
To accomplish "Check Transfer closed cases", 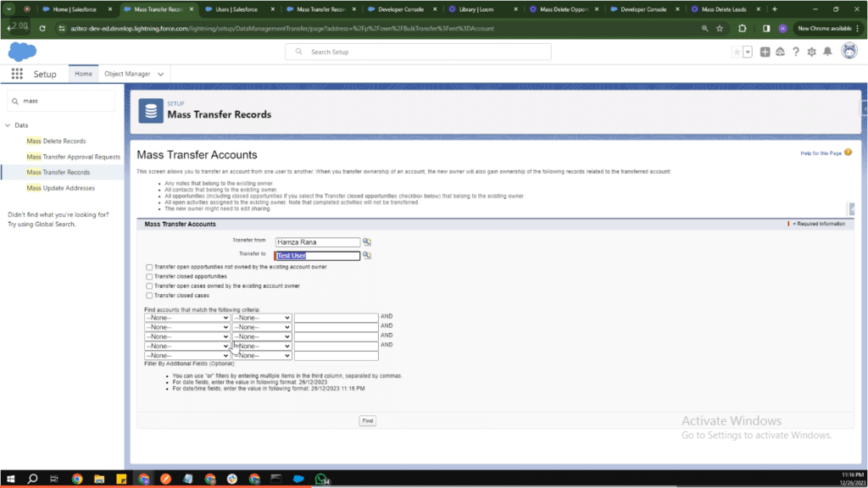I will coord(149,296).
